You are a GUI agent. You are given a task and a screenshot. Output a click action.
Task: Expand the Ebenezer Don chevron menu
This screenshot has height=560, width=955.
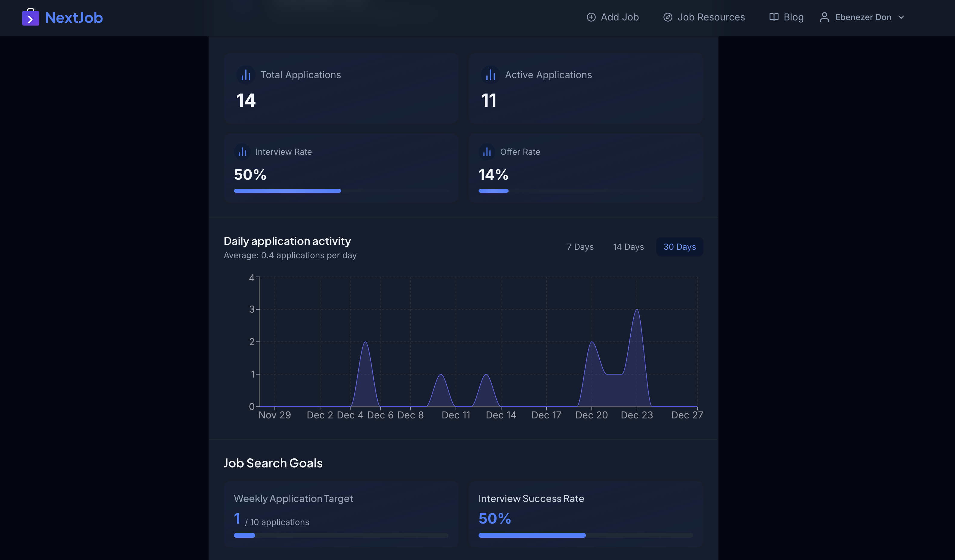(901, 17)
